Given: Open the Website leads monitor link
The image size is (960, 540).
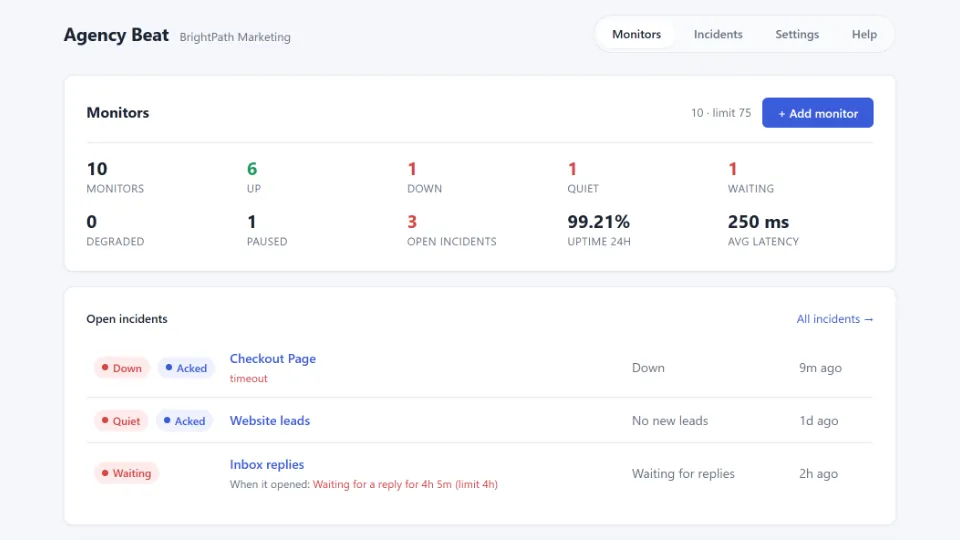Looking at the screenshot, I should click(269, 421).
